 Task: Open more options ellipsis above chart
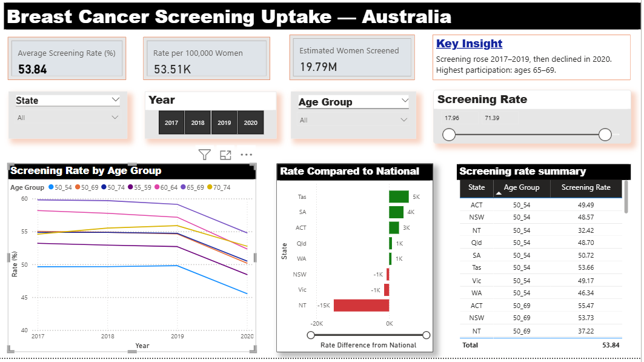(x=246, y=155)
